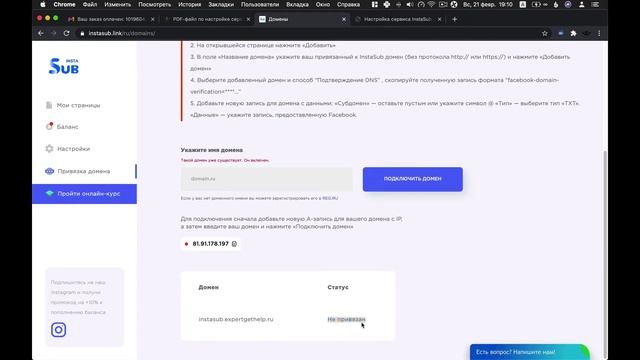Image resolution: width=640 pixels, height=360 pixels.
Task: Click the Wi-Fi icon in menu bar
Action: 431,4
